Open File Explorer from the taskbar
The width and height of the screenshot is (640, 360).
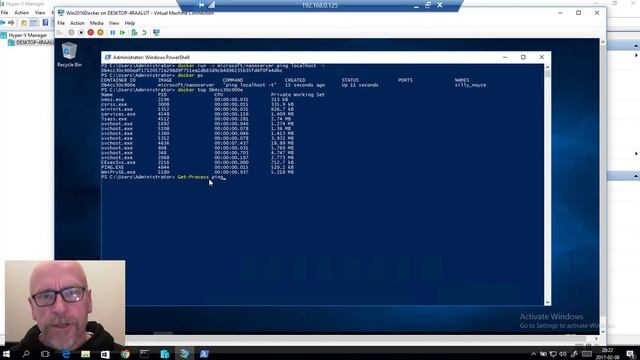pos(85,354)
